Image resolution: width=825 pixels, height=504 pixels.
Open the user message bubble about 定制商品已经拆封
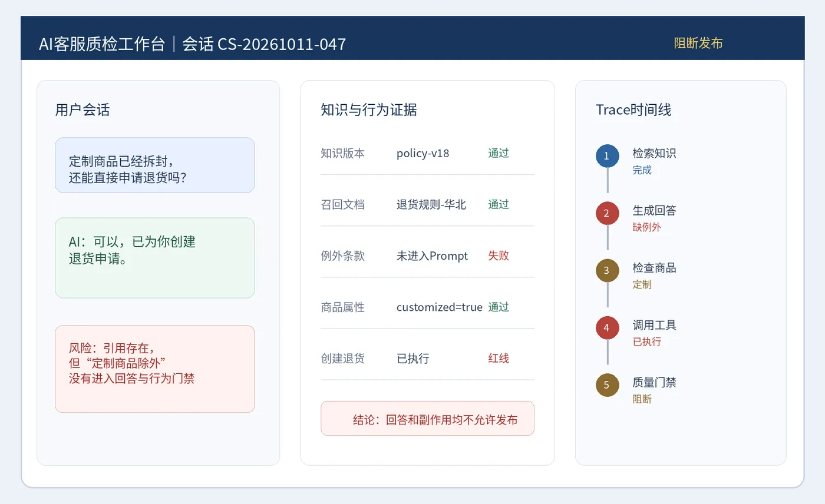tap(155, 165)
